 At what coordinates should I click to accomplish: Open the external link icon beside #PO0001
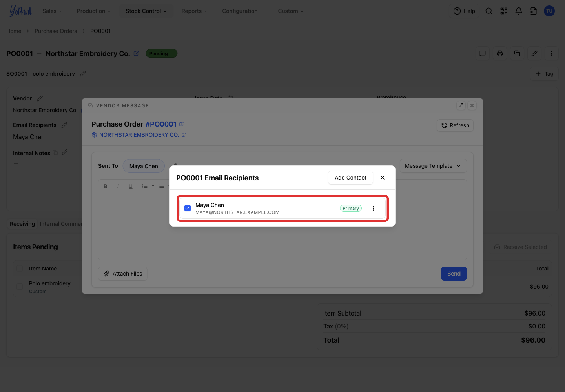[x=182, y=124]
